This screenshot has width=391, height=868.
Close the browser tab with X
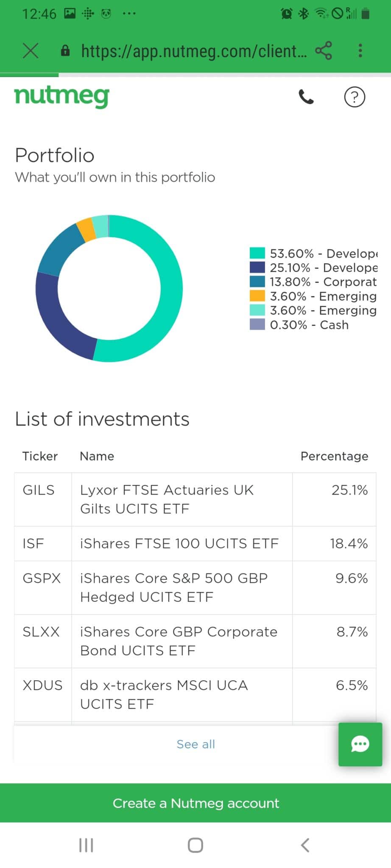pyautogui.click(x=31, y=51)
